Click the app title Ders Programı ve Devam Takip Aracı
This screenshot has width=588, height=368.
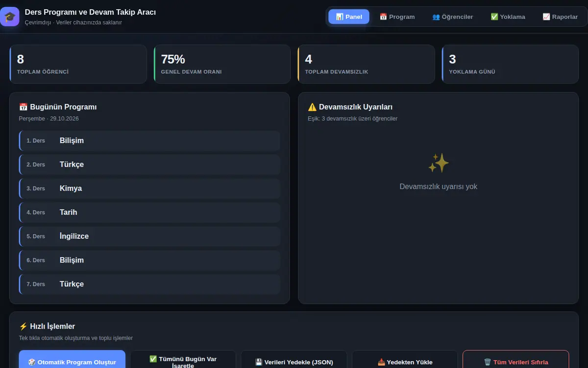click(x=90, y=12)
